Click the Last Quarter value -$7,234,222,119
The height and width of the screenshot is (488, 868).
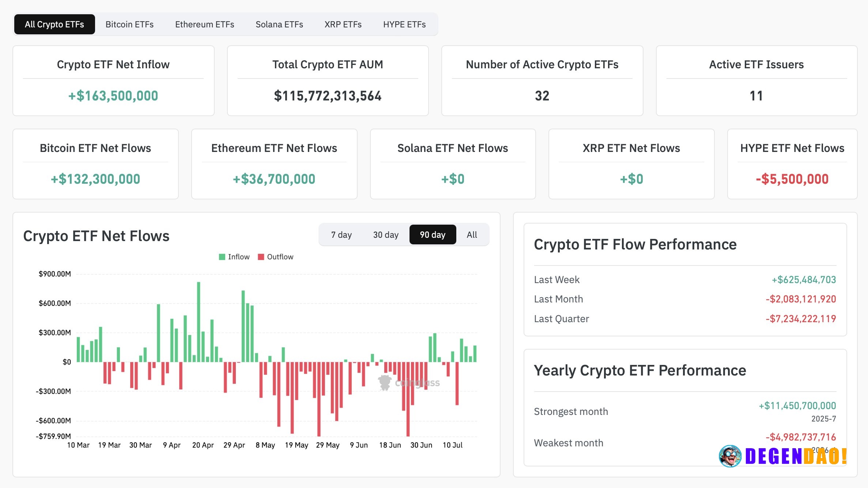tap(801, 319)
